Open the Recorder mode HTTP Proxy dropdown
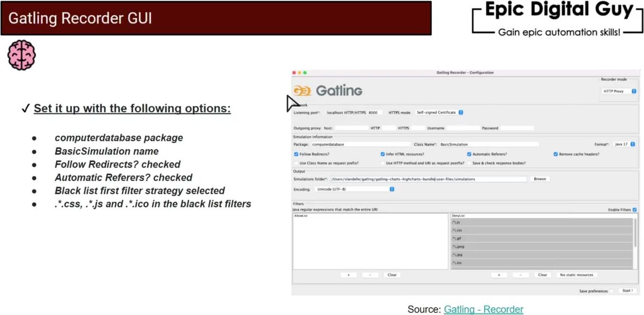Viewport: 644px width, 315px height. [619, 91]
